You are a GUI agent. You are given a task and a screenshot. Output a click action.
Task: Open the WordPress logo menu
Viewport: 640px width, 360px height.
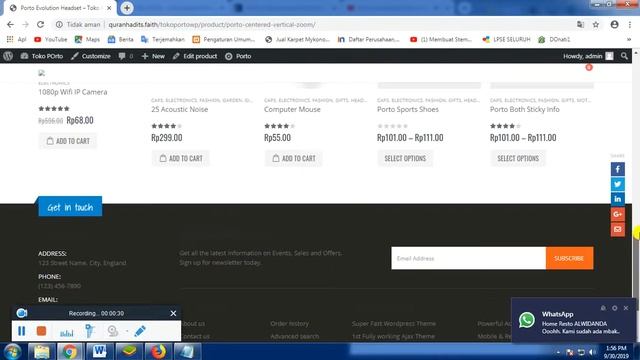click(8, 56)
